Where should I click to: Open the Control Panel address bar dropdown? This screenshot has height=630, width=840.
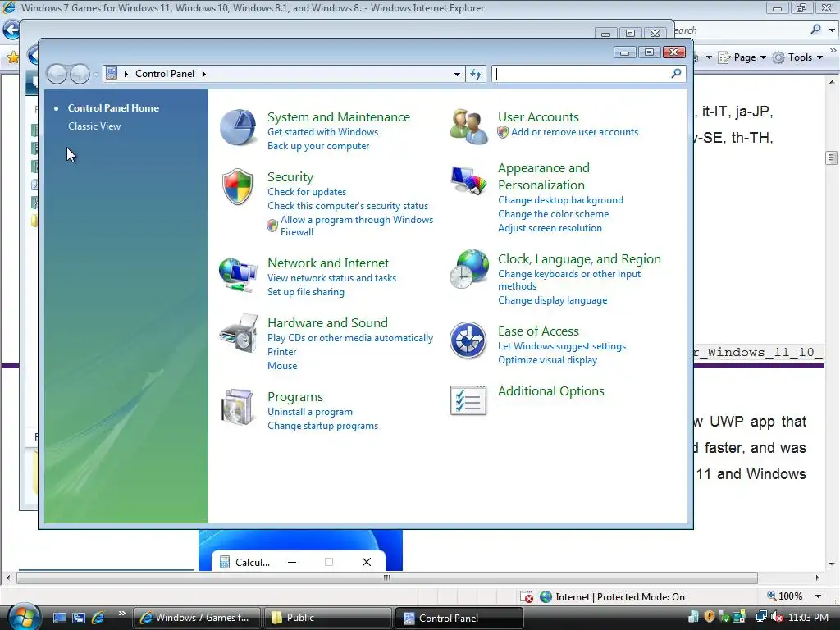click(457, 74)
